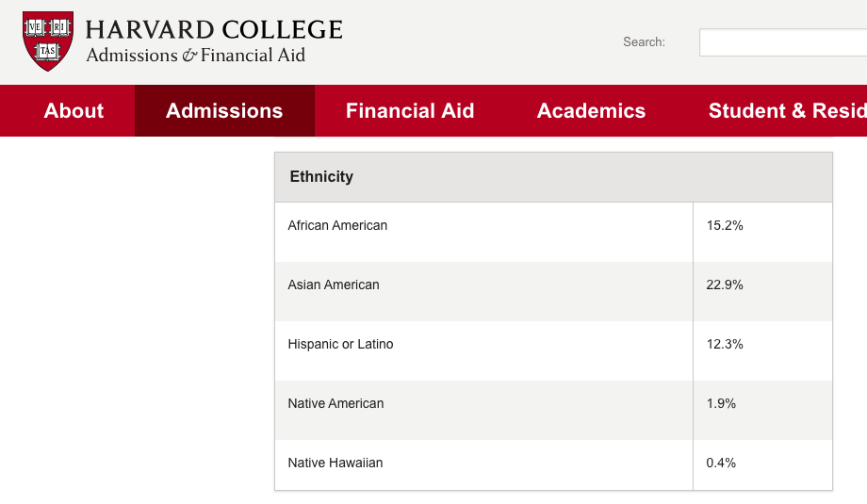867x504 pixels.
Task: Click the 22.9% value cell
Action: pos(725,285)
